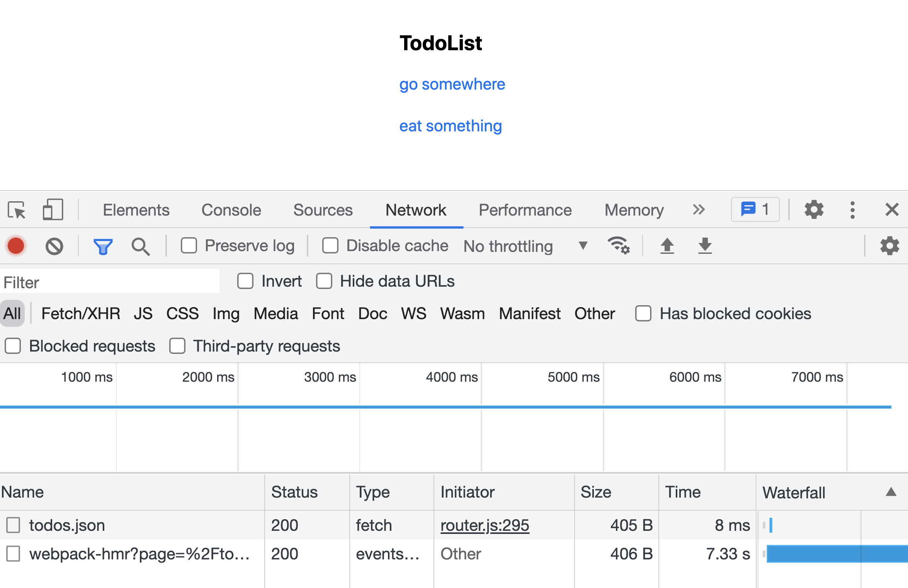Clear the network log

54,246
